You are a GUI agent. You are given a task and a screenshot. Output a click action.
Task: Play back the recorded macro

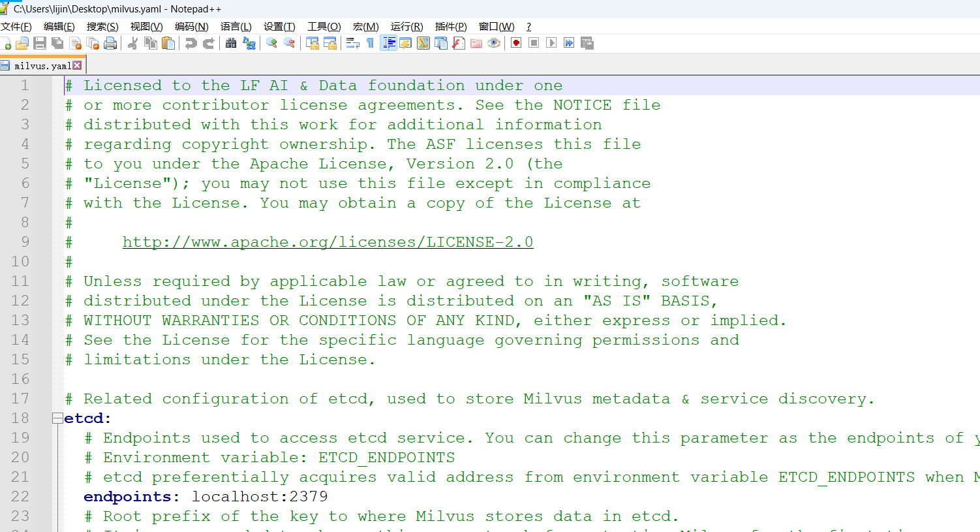click(551, 43)
